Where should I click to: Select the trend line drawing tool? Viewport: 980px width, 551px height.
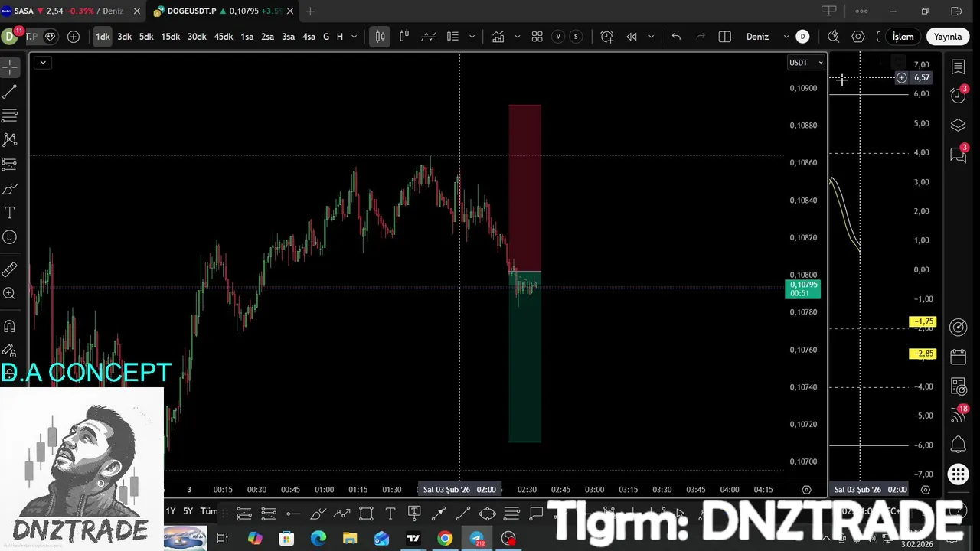10,92
